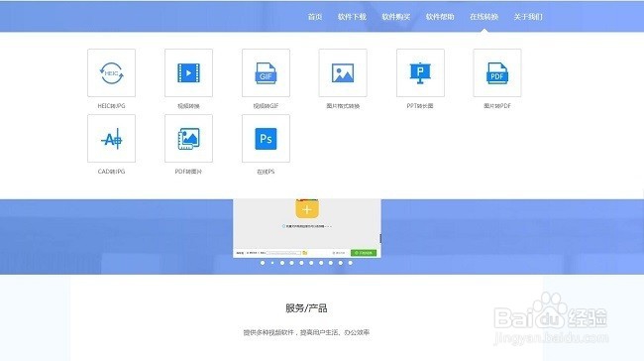Go to 首页 in the navigation bar
The height and width of the screenshot is (361, 644).
coord(315,17)
